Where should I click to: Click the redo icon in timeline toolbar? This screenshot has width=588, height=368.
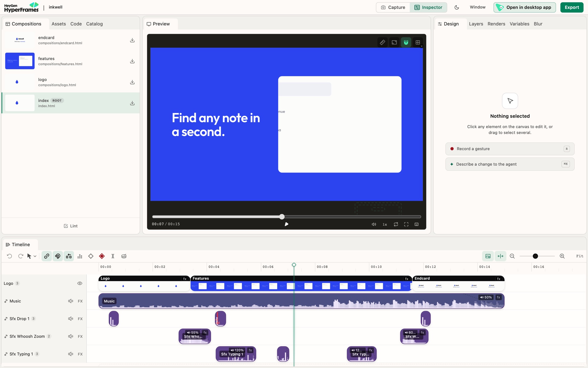[x=21, y=256]
